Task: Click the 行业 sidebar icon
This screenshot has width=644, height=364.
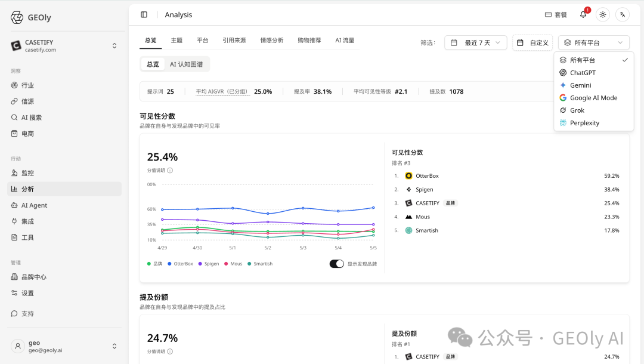Action: coord(14,85)
